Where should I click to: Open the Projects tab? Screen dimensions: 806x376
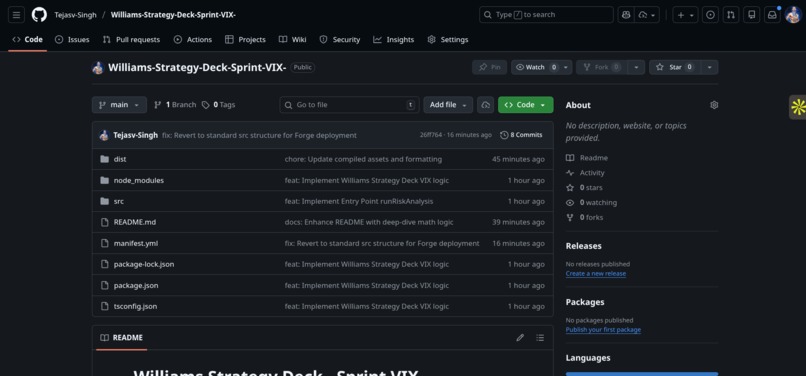point(245,40)
